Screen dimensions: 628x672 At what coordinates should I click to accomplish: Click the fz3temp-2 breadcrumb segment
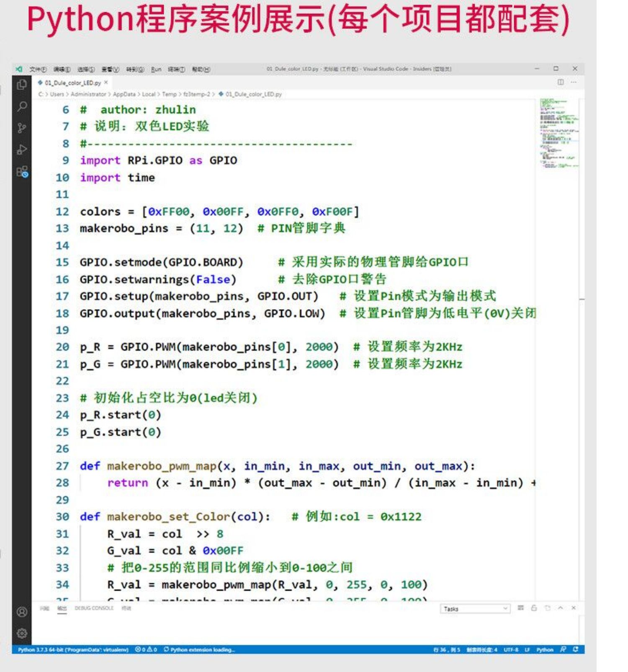coord(197,94)
